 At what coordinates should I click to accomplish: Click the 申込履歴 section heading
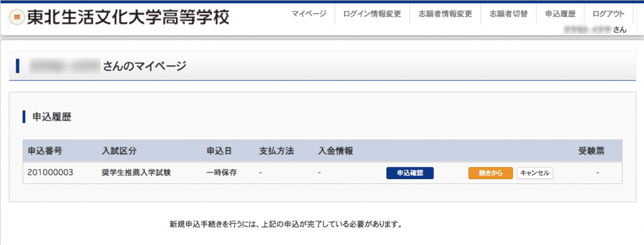[x=52, y=117]
